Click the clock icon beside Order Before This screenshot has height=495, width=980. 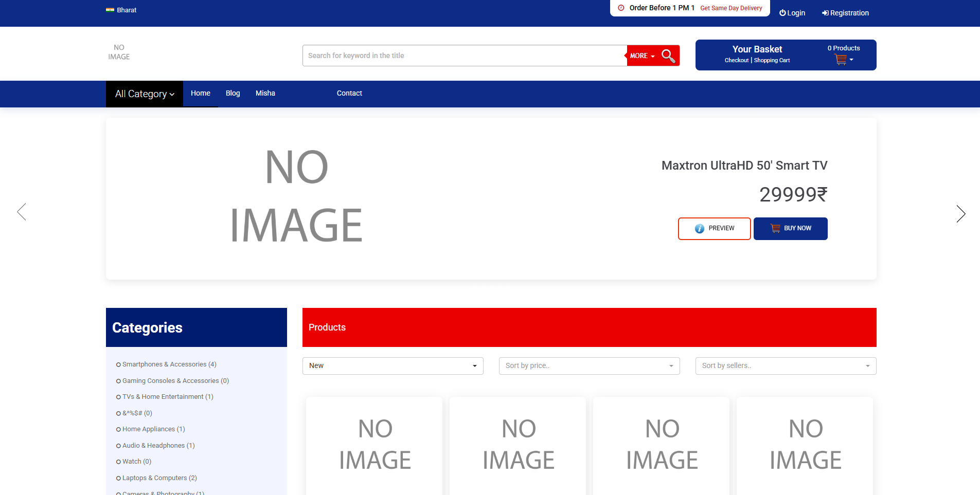point(621,8)
